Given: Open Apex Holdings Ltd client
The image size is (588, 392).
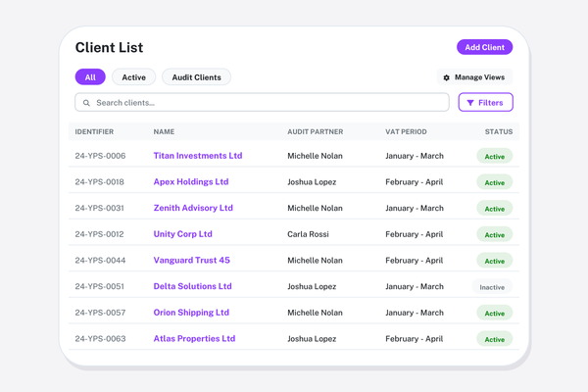Looking at the screenshot, I should [191, 182].
